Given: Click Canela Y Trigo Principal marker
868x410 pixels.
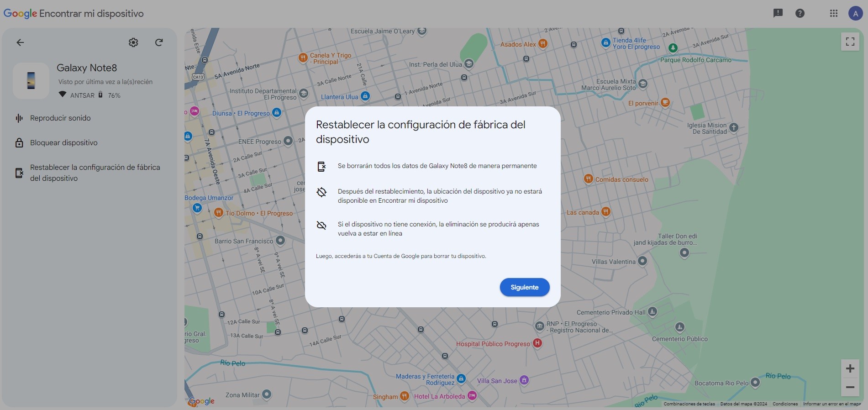Looking at the screenshot, I should pos(303,58).
